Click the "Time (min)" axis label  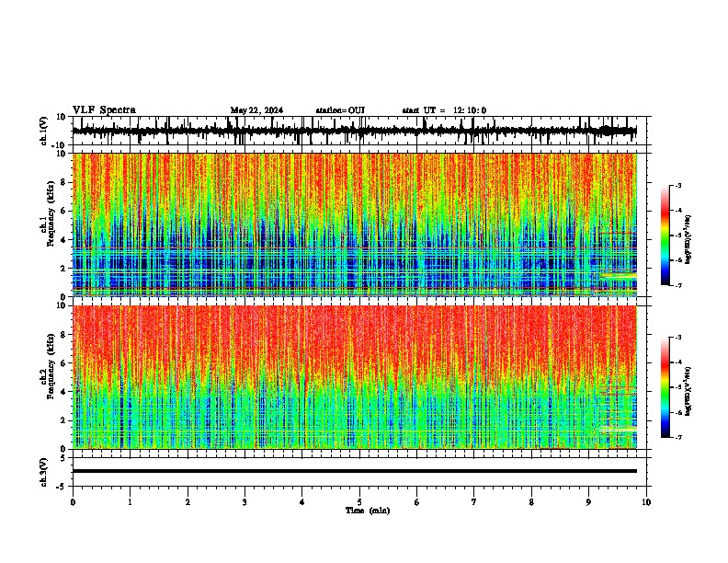coord(368,511)
